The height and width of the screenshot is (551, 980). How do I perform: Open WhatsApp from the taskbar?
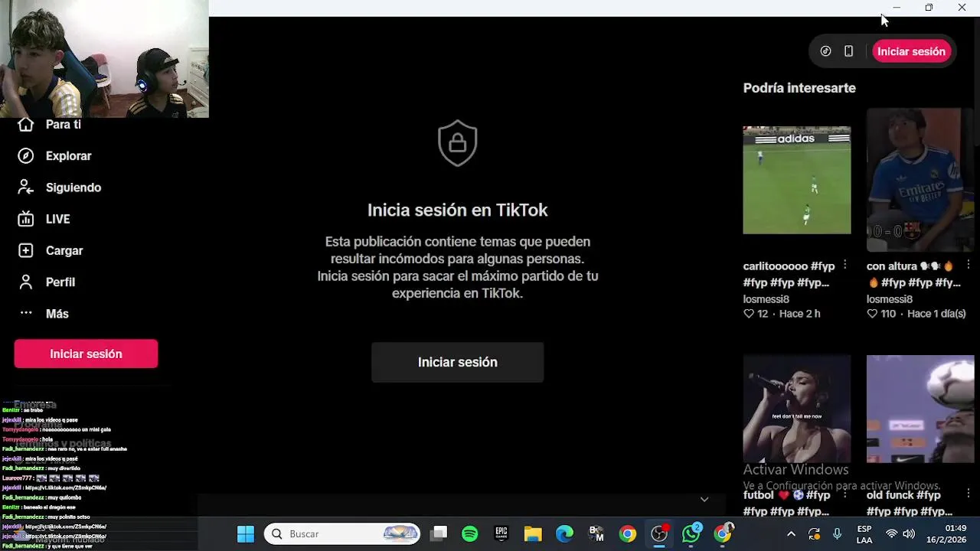[691, 534]
